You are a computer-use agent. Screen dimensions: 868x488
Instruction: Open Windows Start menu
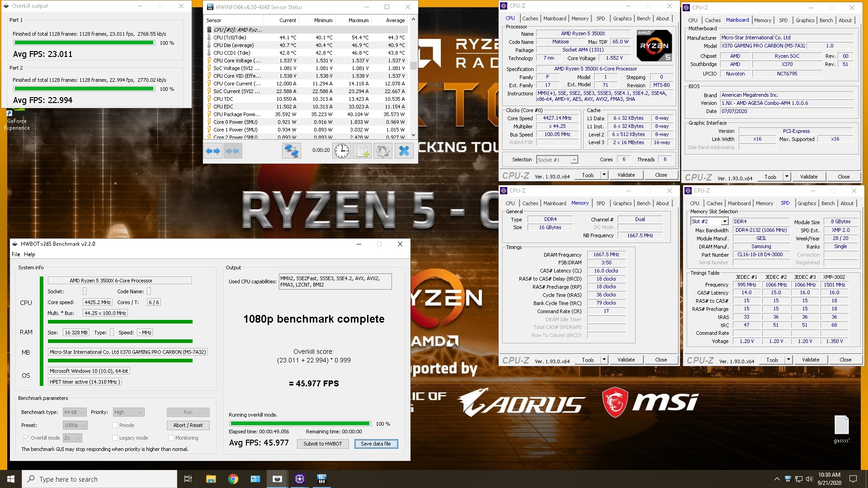coord(11,479)
